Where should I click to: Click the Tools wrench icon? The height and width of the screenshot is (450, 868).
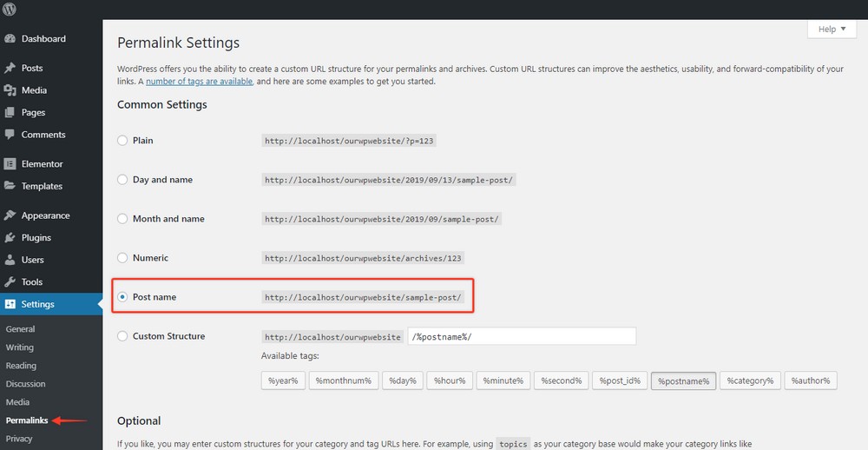coord(10,282)
